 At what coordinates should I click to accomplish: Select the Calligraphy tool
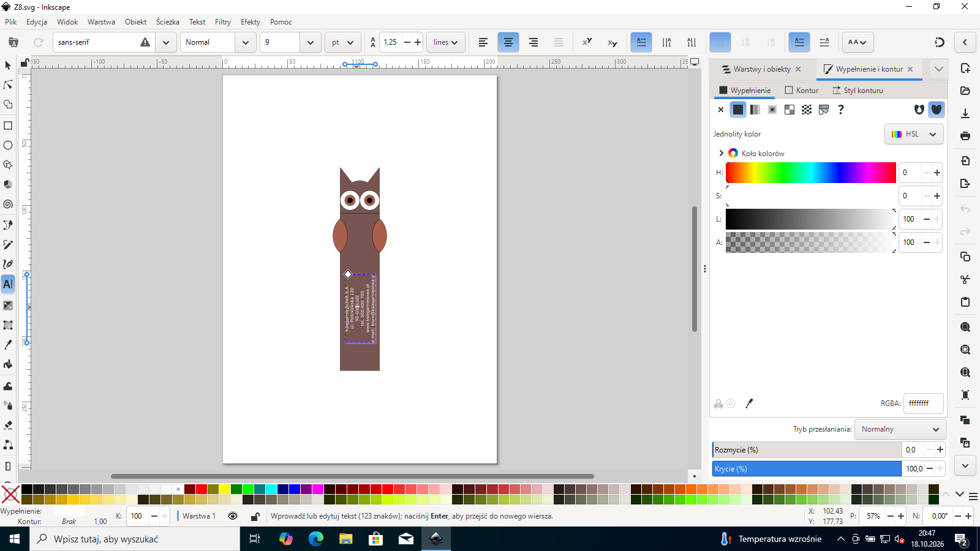pos(8,264)
